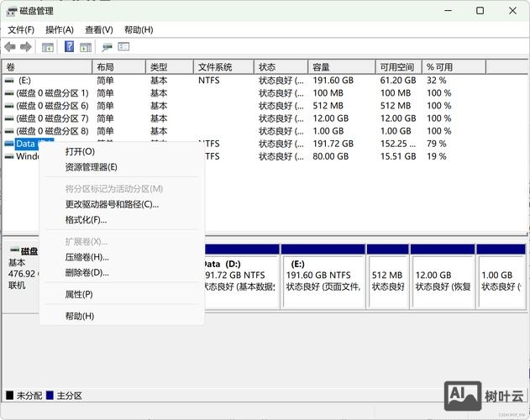Click the refresh disk toolbar icon
Screen dimensions: 530x420
[x=108, y=47]
